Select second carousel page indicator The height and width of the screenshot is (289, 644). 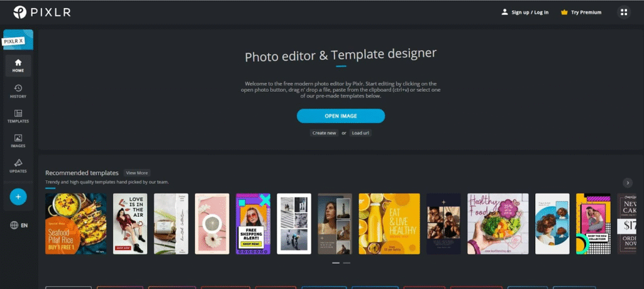tap(347, 263)
